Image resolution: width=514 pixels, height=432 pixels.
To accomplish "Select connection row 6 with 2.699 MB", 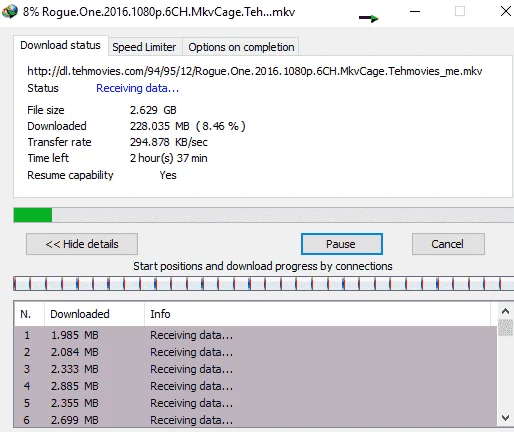I will click(255, 419).
